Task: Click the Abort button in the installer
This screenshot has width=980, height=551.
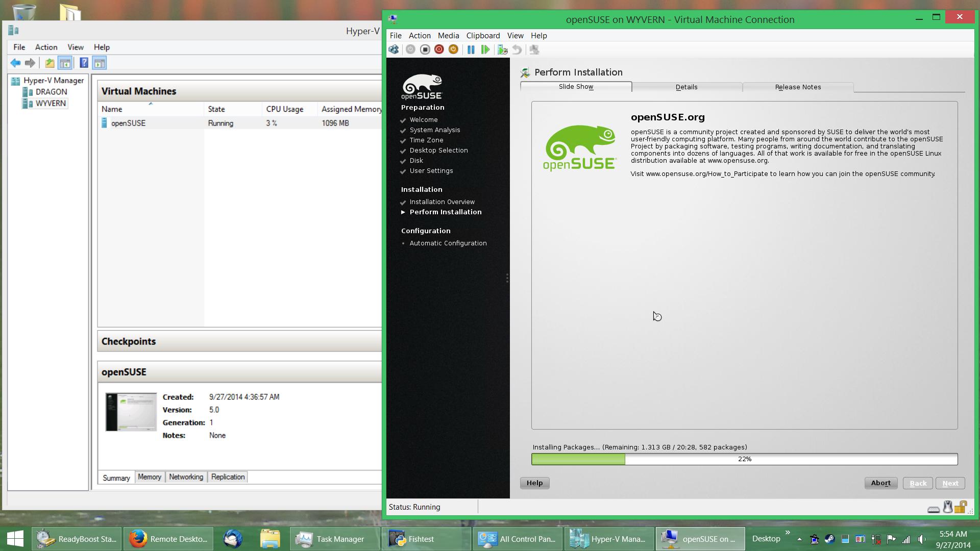Action: coord(880,483)
